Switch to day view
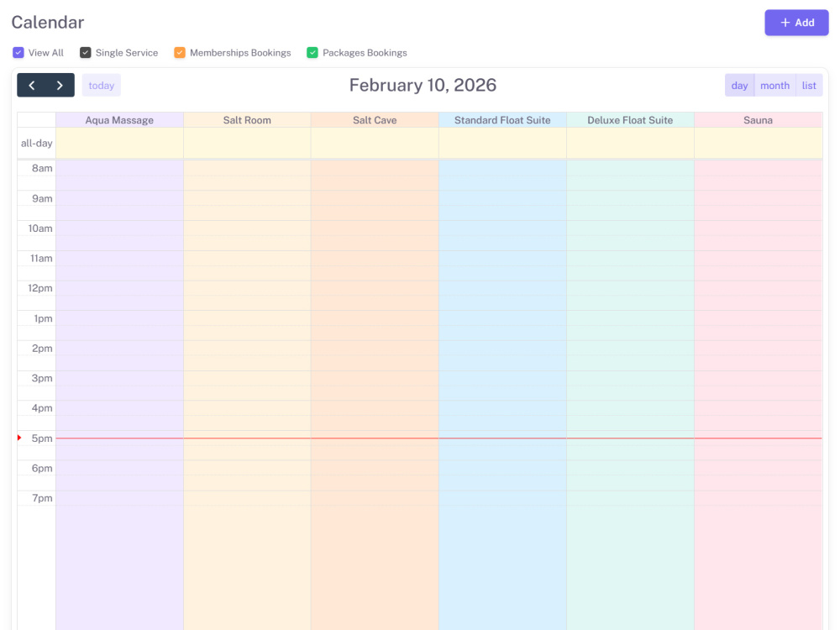 click(739, 85)
